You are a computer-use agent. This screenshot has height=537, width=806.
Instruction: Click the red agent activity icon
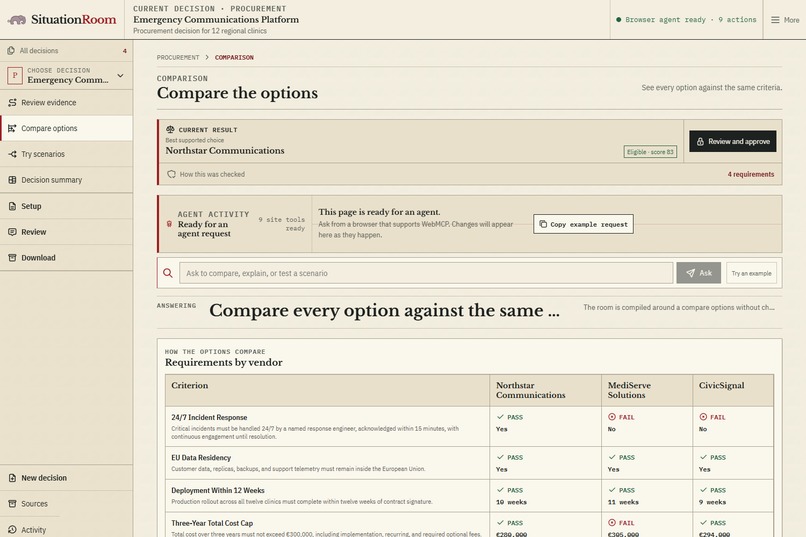pyautogui.click(x=169, y=224)
